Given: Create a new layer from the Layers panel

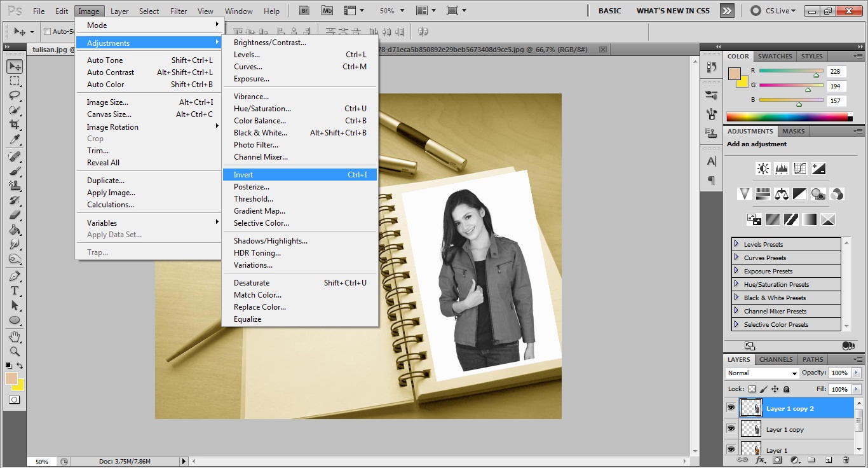Looking at the screenshot, I should point(829,460).
